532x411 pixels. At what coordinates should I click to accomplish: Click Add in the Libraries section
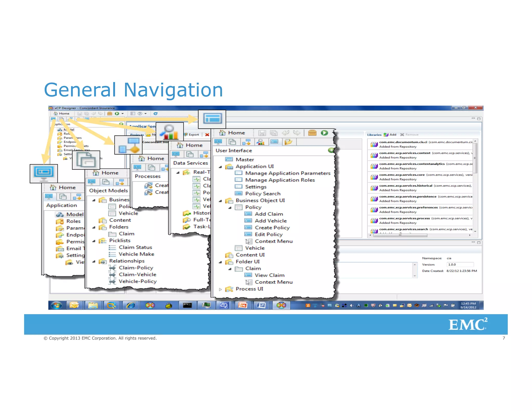(390, 135)
